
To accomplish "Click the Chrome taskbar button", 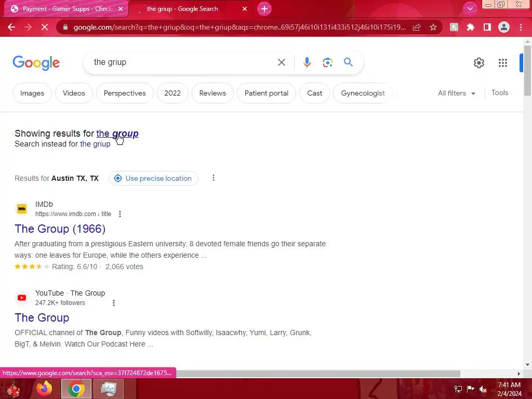I will [x=76, y=389].
